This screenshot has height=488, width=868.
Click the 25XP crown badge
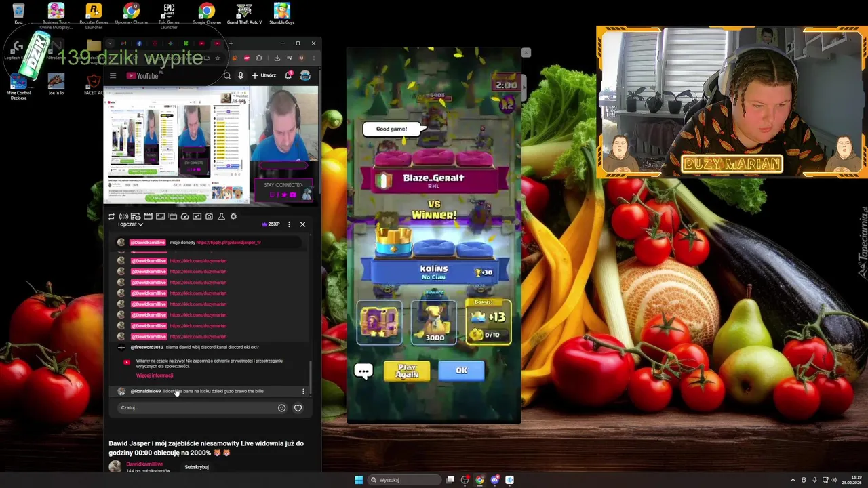pos(271,224)
